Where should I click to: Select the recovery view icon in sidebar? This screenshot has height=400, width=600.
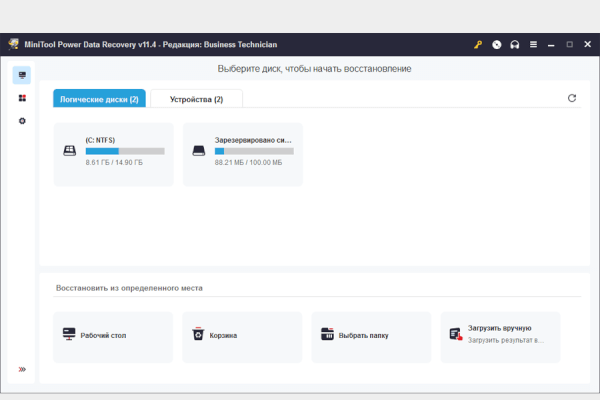pyautogui.click(x=22, y=75)
